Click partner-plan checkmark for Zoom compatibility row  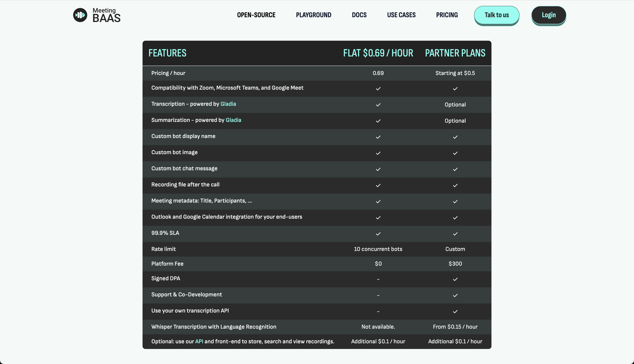455,89
